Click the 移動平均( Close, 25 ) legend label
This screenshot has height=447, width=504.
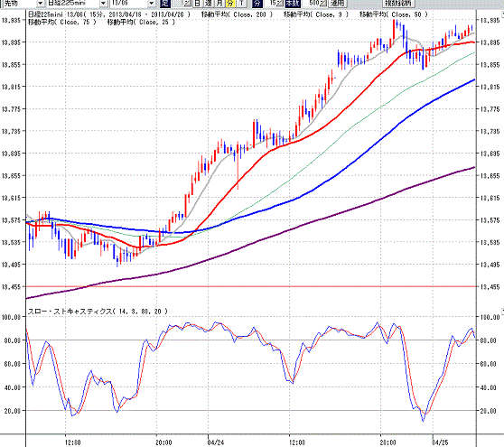[141, 22]
